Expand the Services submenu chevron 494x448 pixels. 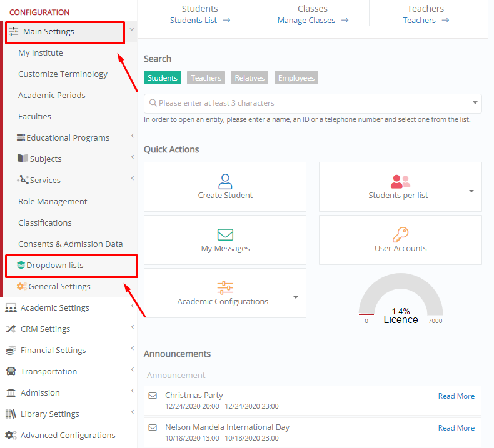pyautogui.click(x=133, y=178)
